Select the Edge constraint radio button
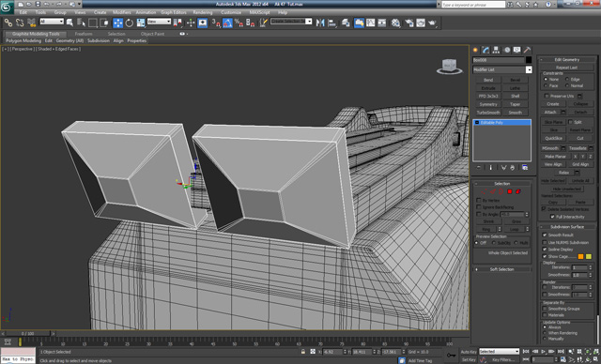Image resolution: width=601 pixels, height=364 pixels. 567,79
